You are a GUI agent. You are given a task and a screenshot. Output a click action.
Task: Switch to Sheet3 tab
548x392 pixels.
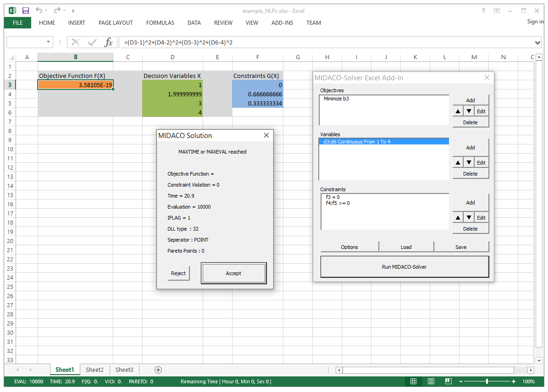[x=124, y=370]
